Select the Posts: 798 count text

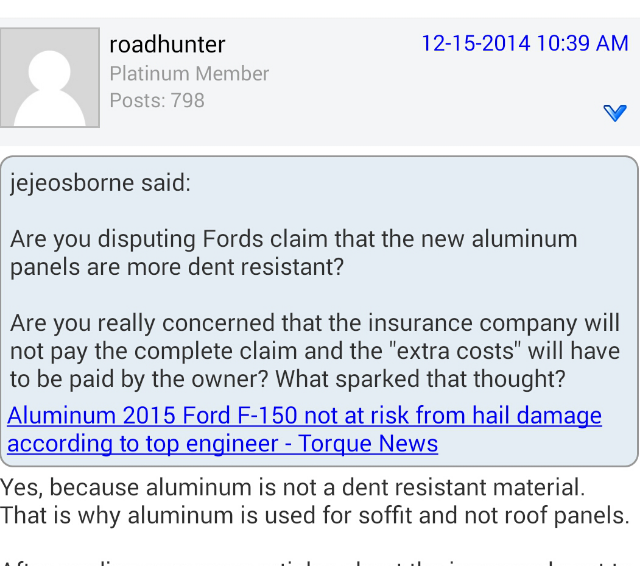click(157, 100)
